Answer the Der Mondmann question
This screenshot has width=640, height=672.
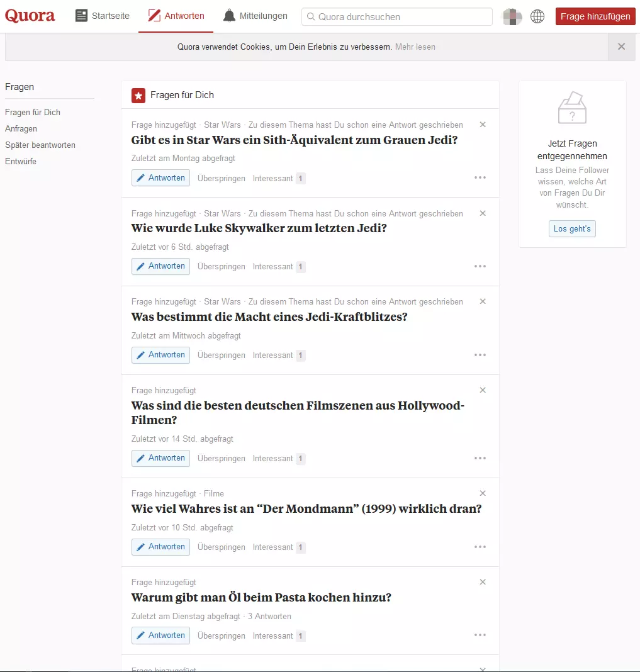pos(160,547)
